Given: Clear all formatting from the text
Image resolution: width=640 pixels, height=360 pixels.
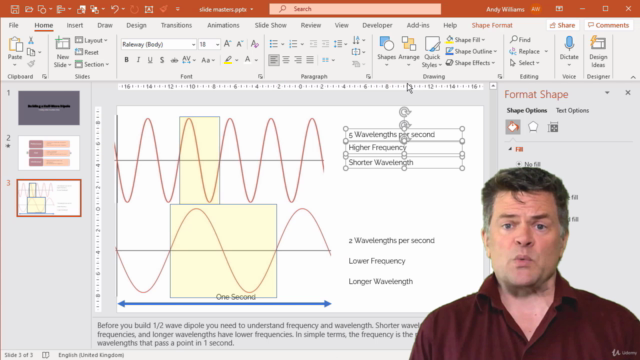Looking at the screenshot, I should click(255, 44).
